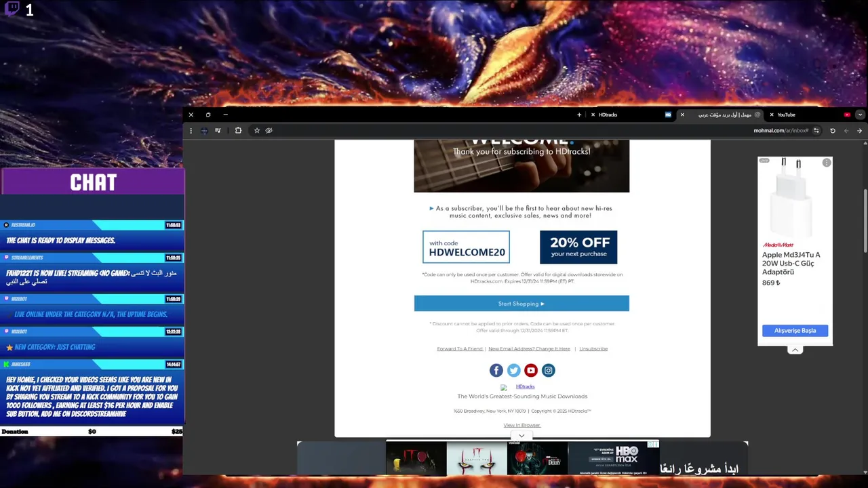Bookmark this page with the star icon

257,131
